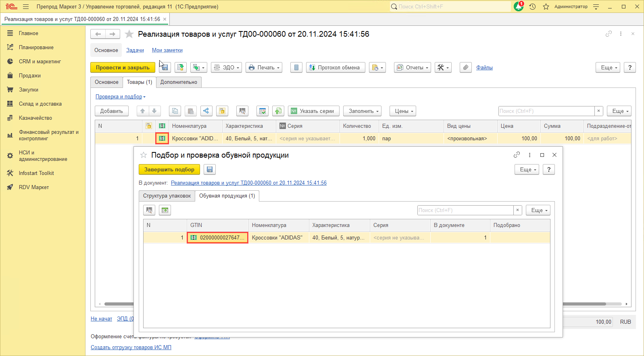The image size is (644, 356).
Task: Open the vertical dots menu in the footwear dialog header
Action: point(529,155)
